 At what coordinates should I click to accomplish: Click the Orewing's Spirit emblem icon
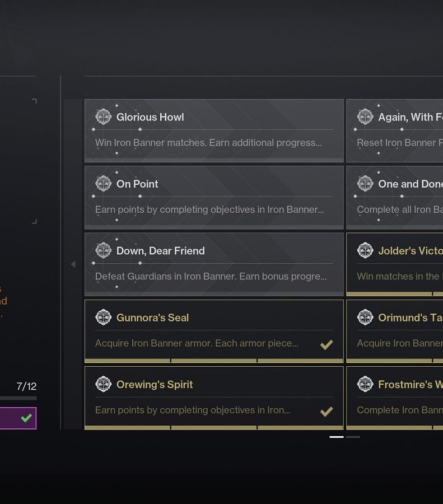(103, 384)
